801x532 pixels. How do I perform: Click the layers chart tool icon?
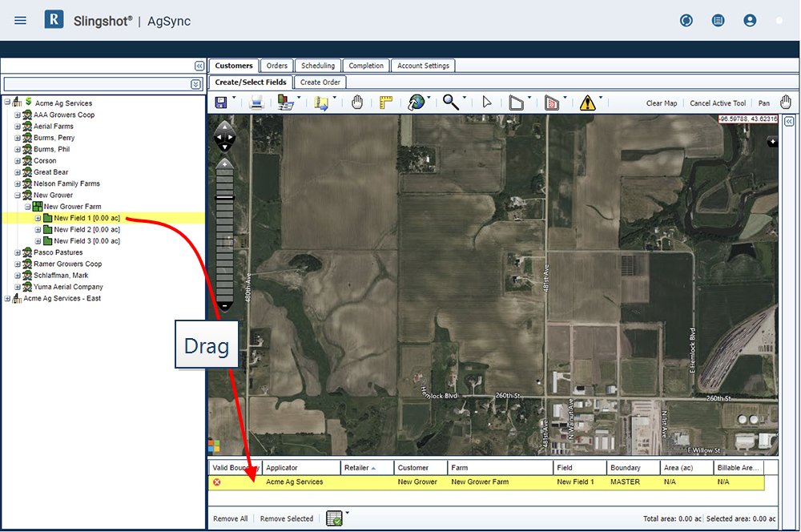[286, 103]
